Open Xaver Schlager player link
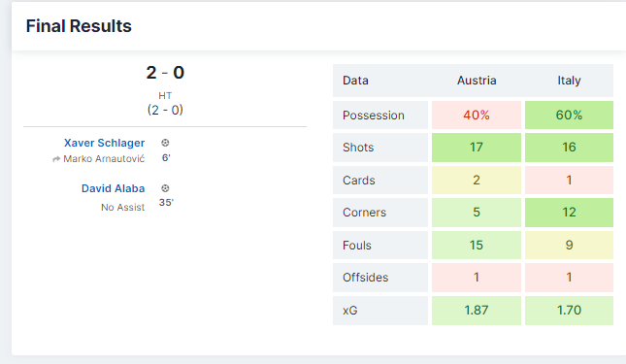Viewport: 626px width, 364px height. [x=104, y=143]
